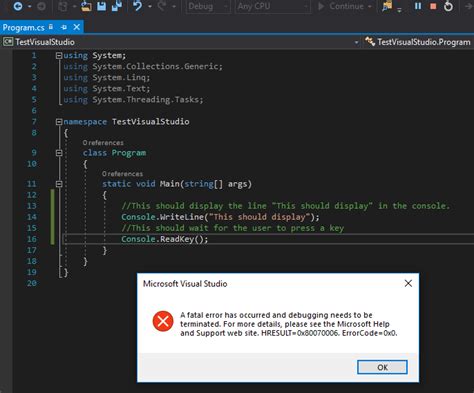The height and width of the screenshot is (393, 474).
Task: Collapse the using directives block
Action: (59, 56)
